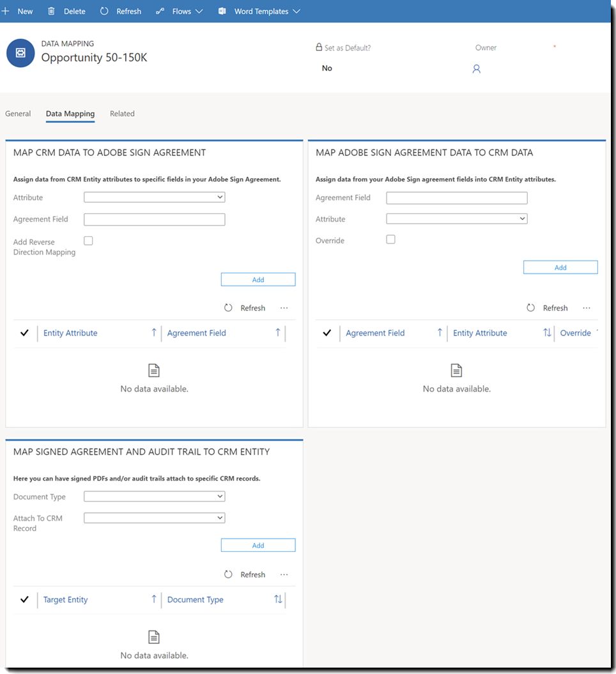Open the Attribute dropdown in Map CRM Data section
The height and width of the screenshot is (674, 616).
(x=155, y=197)
